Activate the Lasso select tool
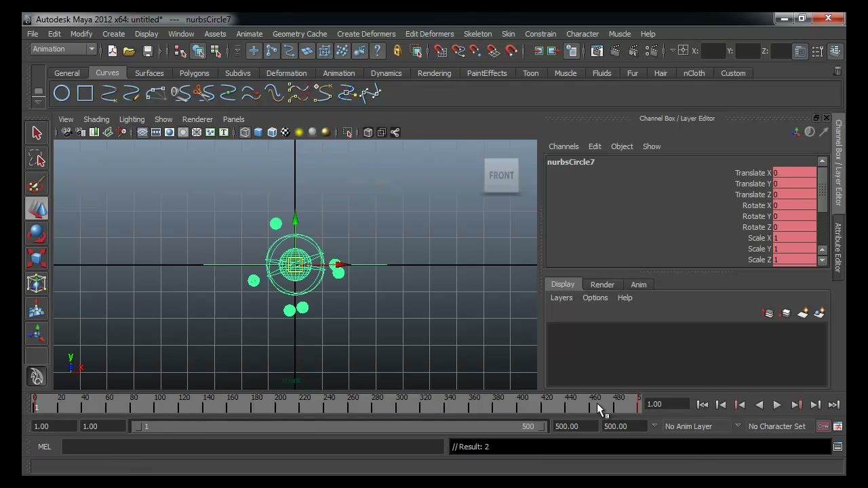Viewport: 868px width, 488px height. (37, 159)
